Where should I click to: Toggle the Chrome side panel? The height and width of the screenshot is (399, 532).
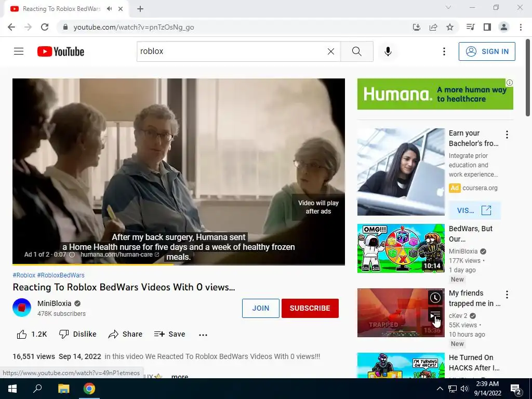coord(487,27)
